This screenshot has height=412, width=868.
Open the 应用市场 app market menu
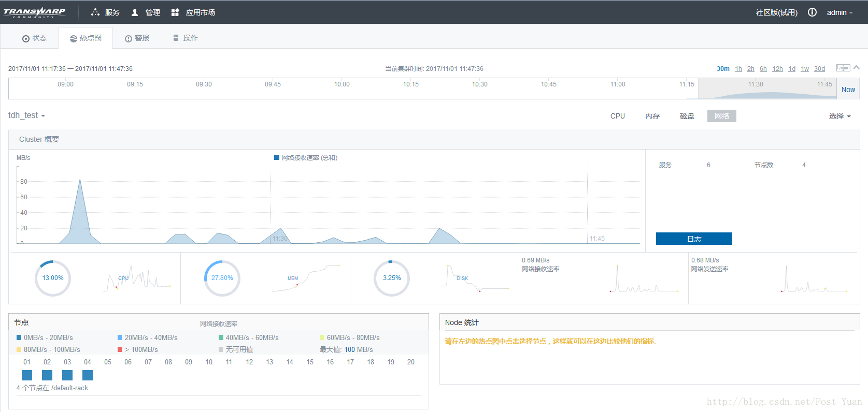[x=193, y=12]
